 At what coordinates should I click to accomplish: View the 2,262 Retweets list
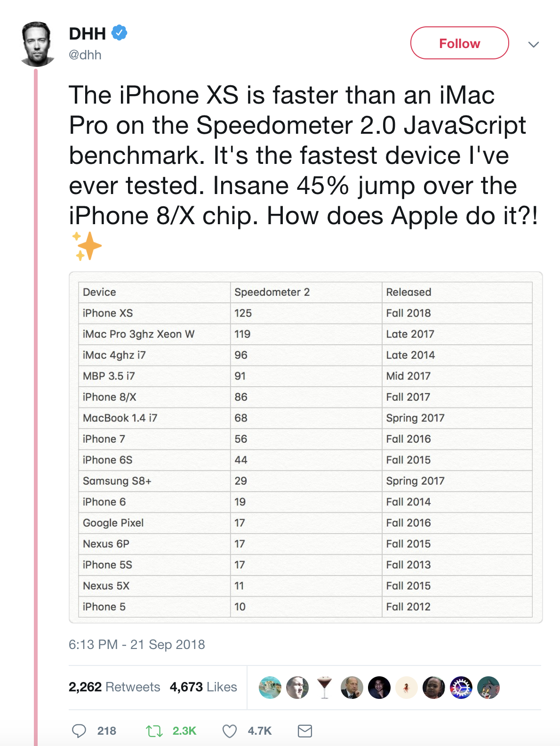[x=114, y=687]
